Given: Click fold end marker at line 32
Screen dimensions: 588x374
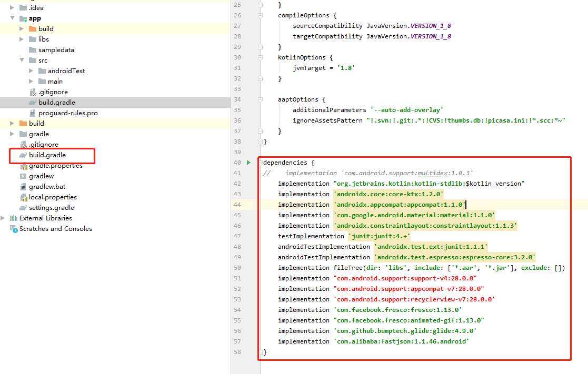Looking at the screenshot, I should [x=260, y=78].
